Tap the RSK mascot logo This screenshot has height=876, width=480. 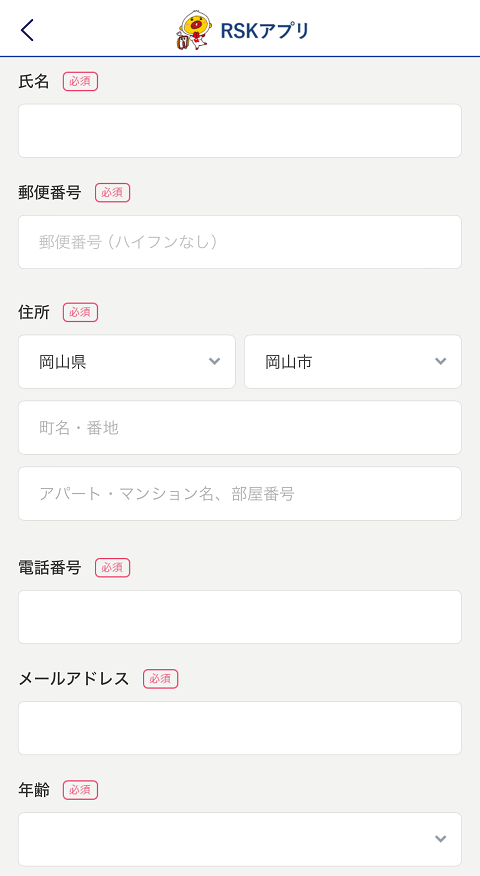click(195, 30)
